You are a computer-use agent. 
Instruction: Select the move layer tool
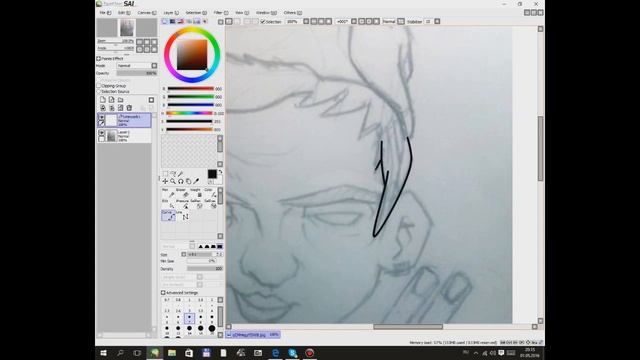tap(165, 181)
